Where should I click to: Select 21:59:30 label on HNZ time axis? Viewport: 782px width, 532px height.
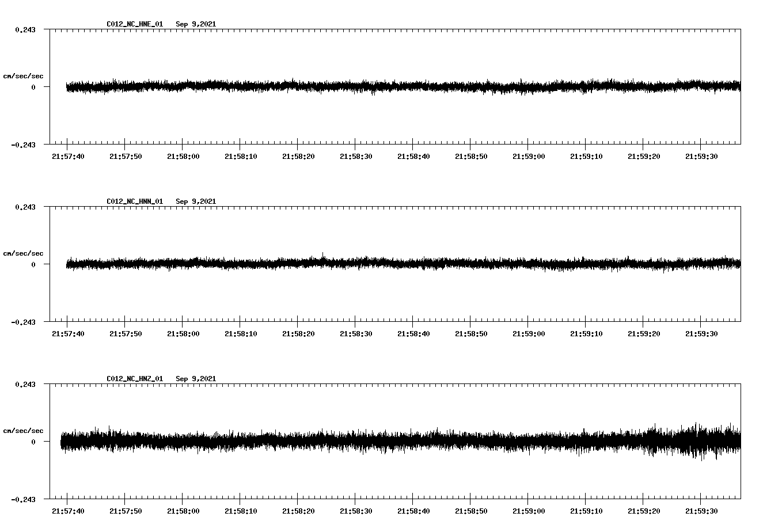click(x=701, y=511)
